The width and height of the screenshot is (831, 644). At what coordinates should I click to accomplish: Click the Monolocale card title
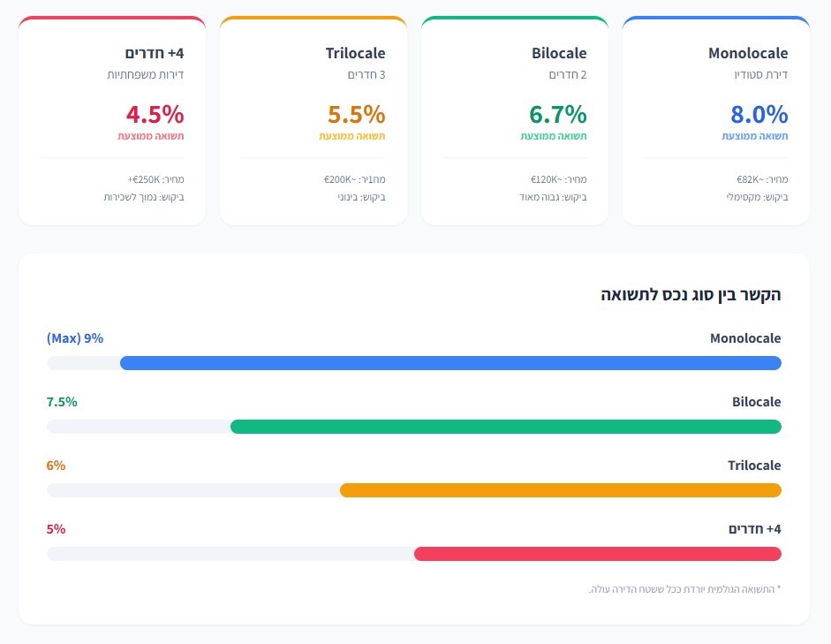[x=747, y=54]
